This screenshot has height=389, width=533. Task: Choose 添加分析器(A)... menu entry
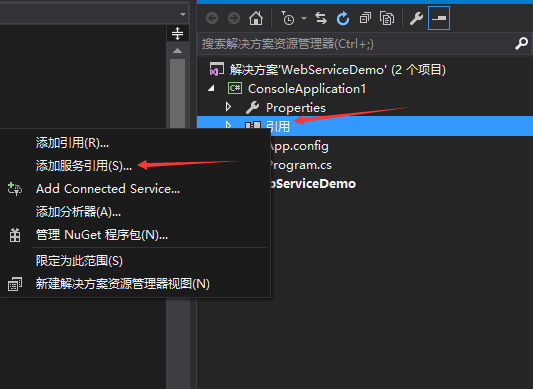pyautogui.click(x=79, y=212)
